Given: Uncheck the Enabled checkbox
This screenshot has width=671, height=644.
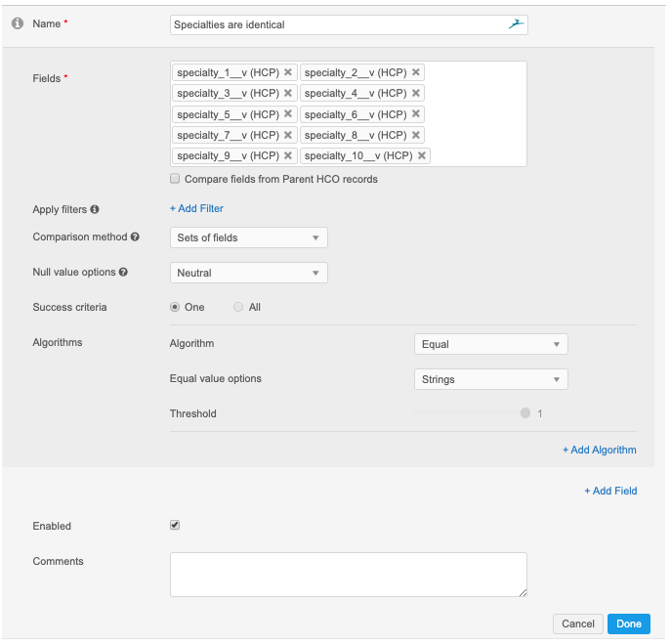Looking at the screenshot, I should 175,525.
